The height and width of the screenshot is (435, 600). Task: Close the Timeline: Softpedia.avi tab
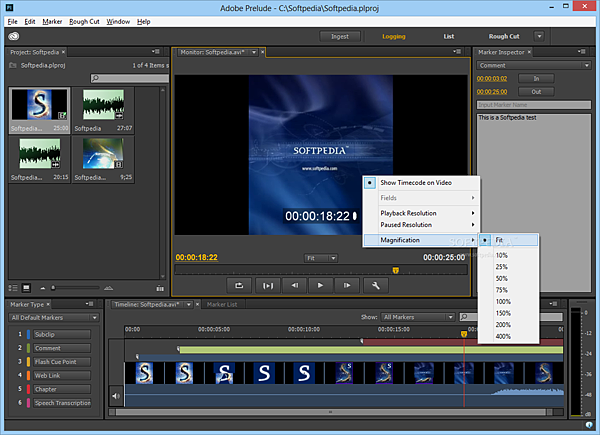pyautogui.click(x=197, y=304)
